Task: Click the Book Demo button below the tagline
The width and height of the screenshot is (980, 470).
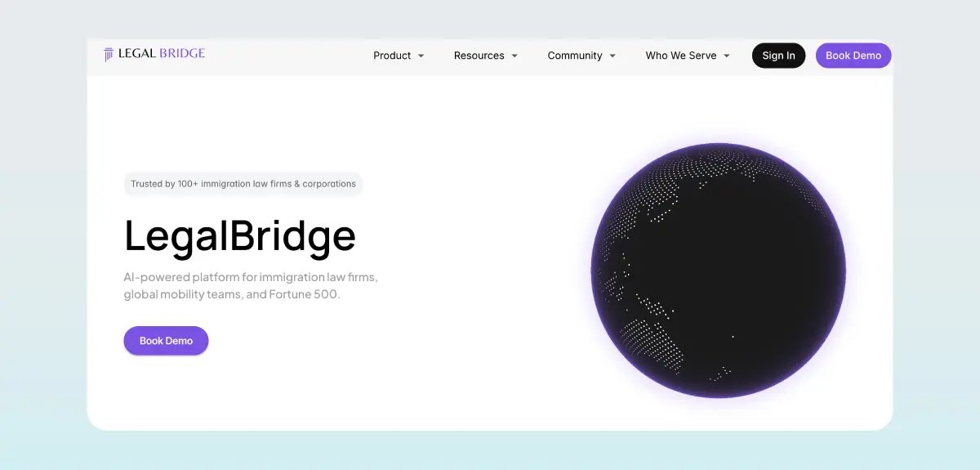Action: pyautogui.click(x=166, y=341)
